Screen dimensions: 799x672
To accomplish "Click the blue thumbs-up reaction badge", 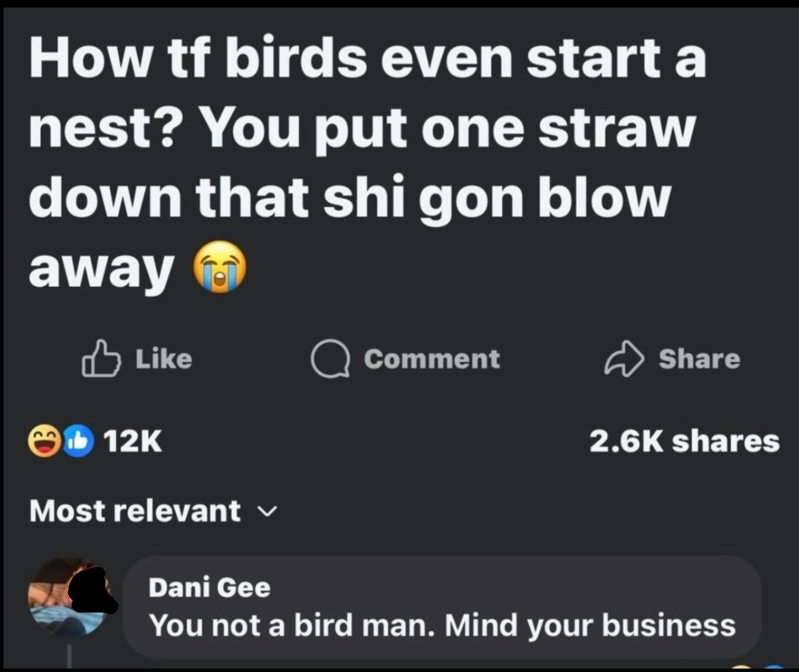I will point(77,442).
